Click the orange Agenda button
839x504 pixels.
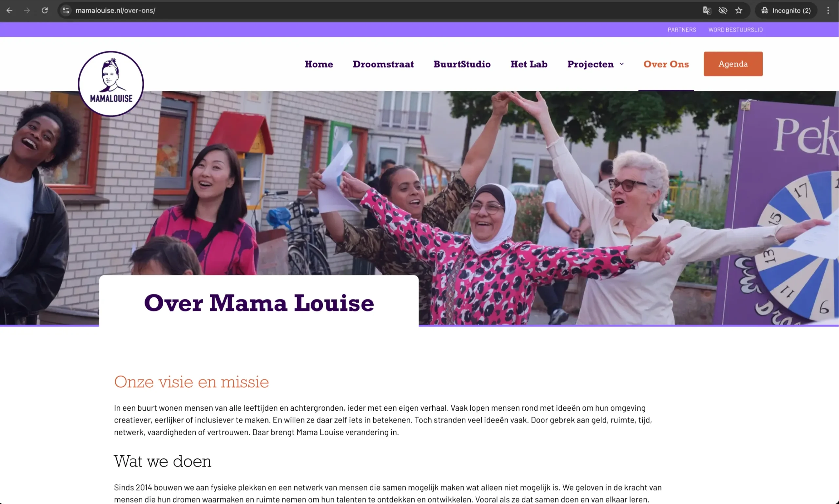coord(733,64)
